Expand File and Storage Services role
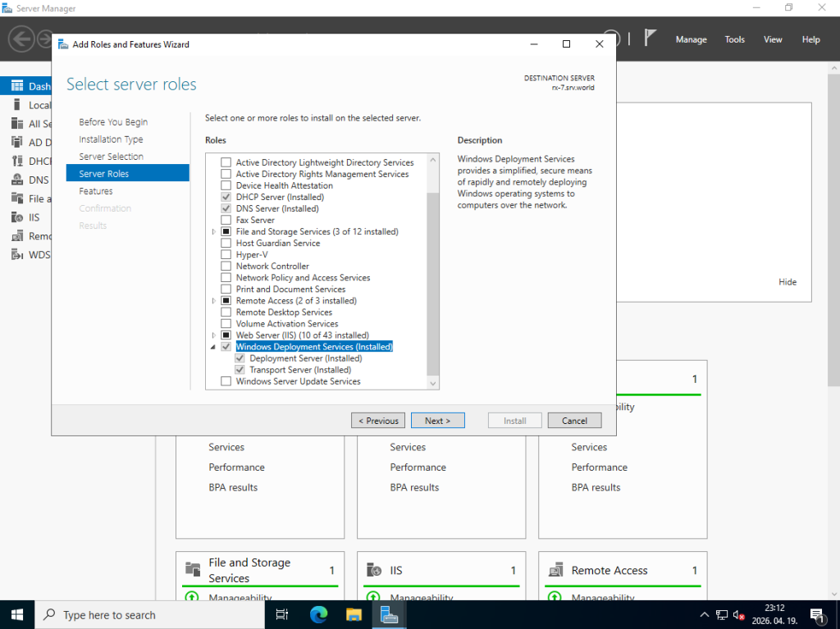The height and width of the screenshot is (629, 840). [x=215, y=232]
